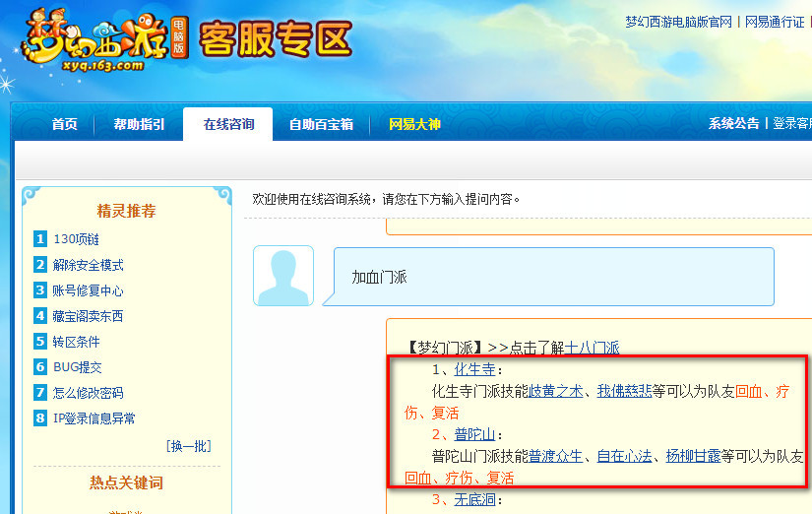The image size is (812, 514).
Task: Click number badge 4 next to 藏宝阁卖东西
Action: click(x=40, y=315)
